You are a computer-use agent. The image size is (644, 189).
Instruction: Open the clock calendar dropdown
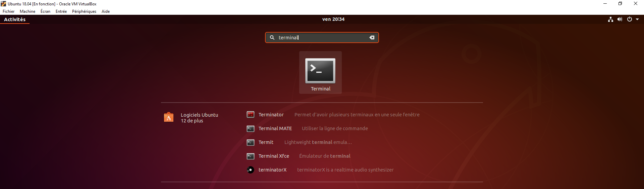tap(333, 20)
